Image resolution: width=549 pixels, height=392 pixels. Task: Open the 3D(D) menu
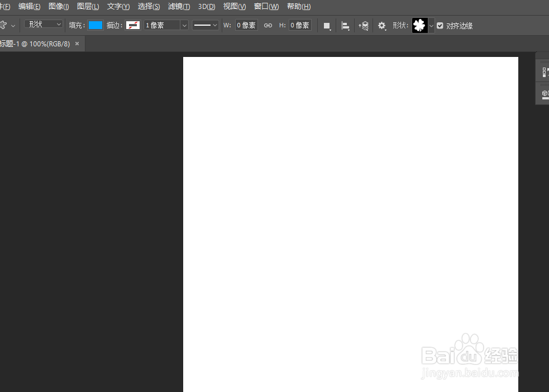pos(207,7)
